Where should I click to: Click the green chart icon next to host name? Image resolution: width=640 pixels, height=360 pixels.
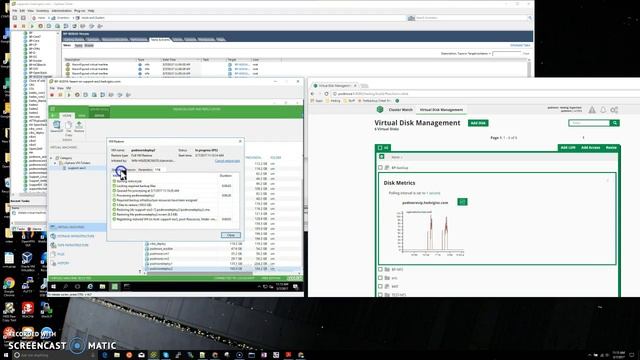(462, 202)
